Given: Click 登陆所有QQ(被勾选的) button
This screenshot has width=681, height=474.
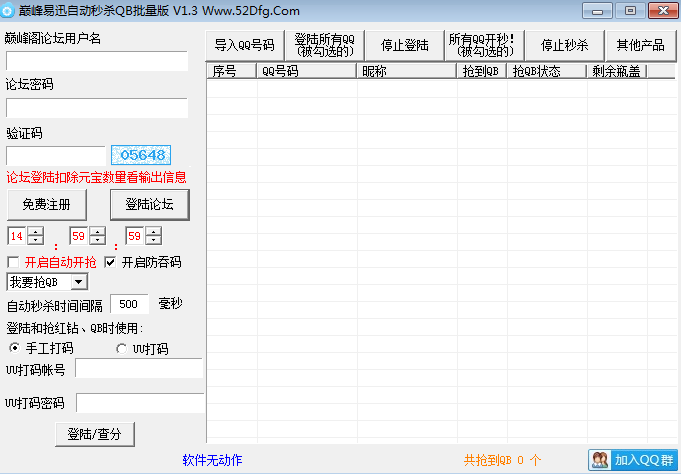Looking at the screenshot, I should (x=324, y=45).
